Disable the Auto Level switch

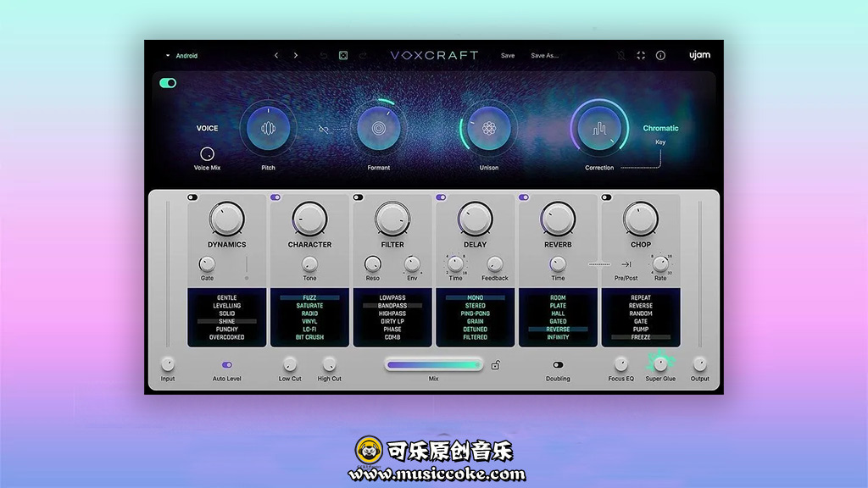pos(226,364)
